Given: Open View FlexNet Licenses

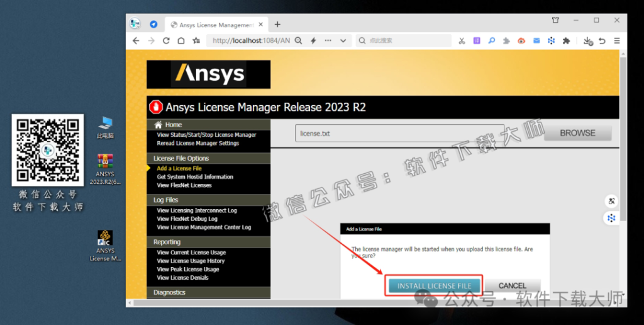Looking at the screenshot, I should point(184,185).
